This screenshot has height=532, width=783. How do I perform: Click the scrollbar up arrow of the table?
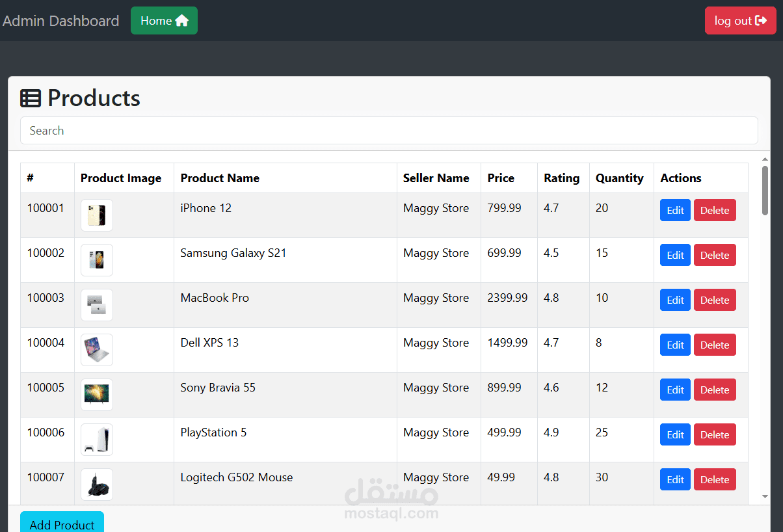pyautogui.click(x=765, y=159)
